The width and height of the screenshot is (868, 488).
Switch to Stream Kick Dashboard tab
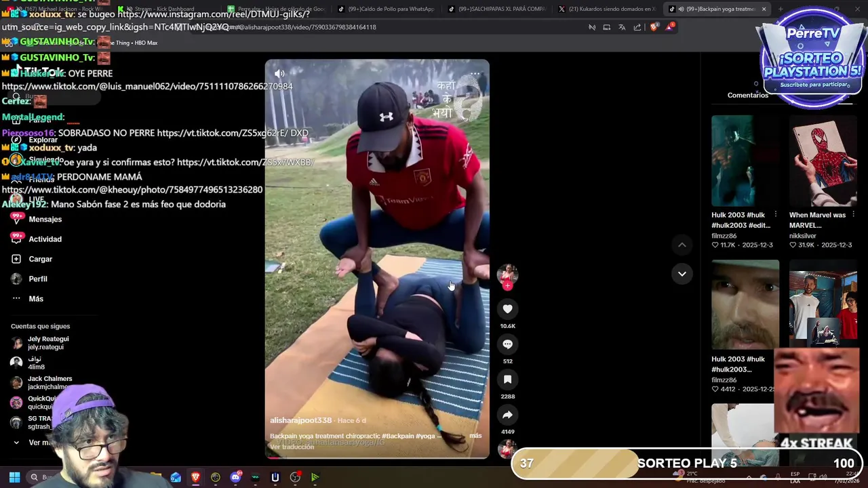[x=165, y=9]
